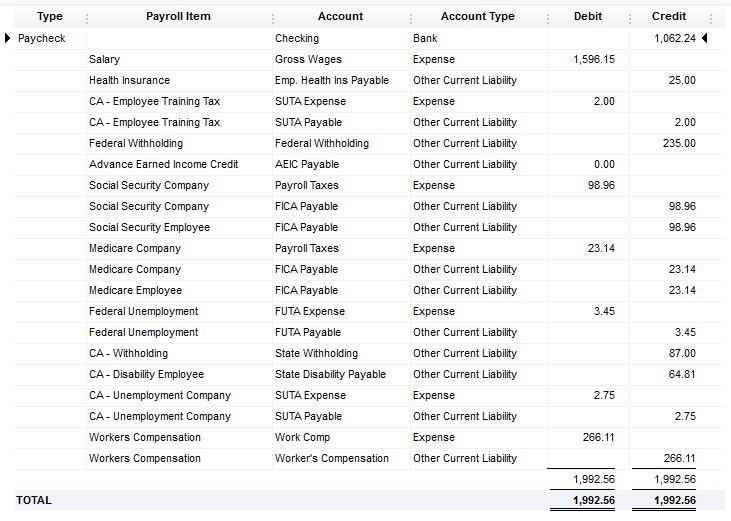This screenshot has width=731, height=521.
Task: Sort by the Payroll Item column header
Action: [x=178, y=17]
